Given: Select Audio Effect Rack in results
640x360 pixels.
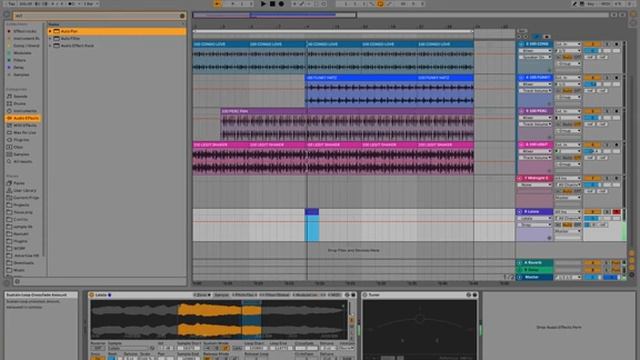Looking at the screenshot, I should (x=77, y=46).
